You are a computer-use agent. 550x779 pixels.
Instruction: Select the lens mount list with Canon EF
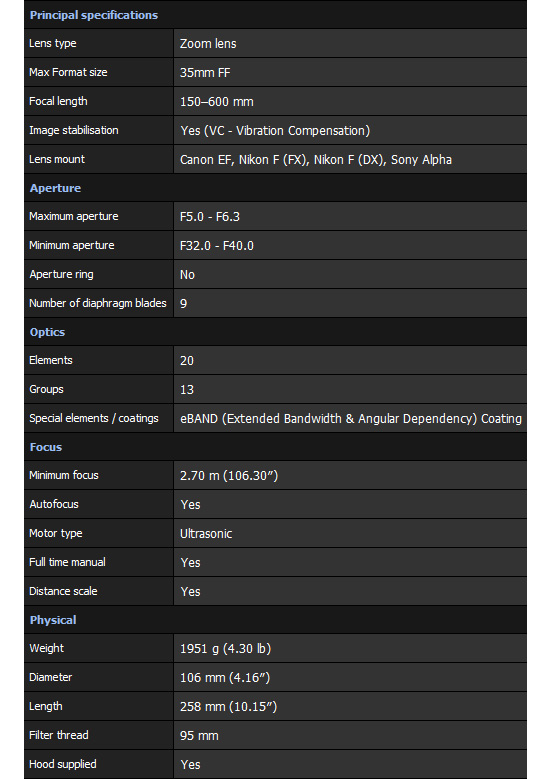316,159
